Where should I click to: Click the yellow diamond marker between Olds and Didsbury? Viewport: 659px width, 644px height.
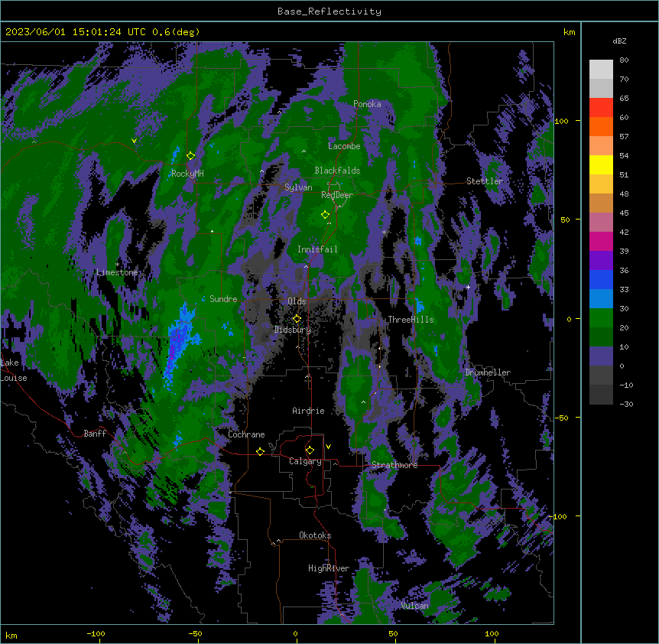[x=297, y=319]
